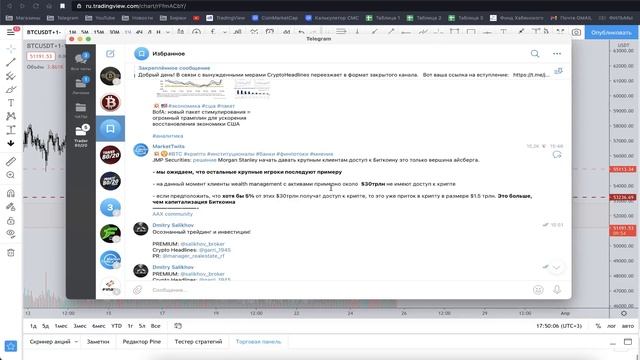
Task: Search within the Избранное chat
Action: 535,53
